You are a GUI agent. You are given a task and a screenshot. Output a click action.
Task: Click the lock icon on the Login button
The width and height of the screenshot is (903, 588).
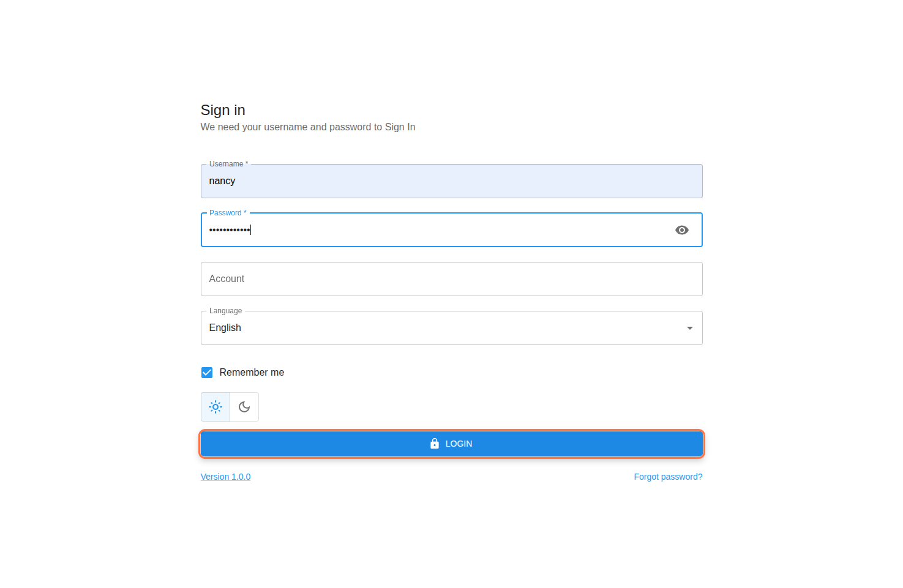435,444
